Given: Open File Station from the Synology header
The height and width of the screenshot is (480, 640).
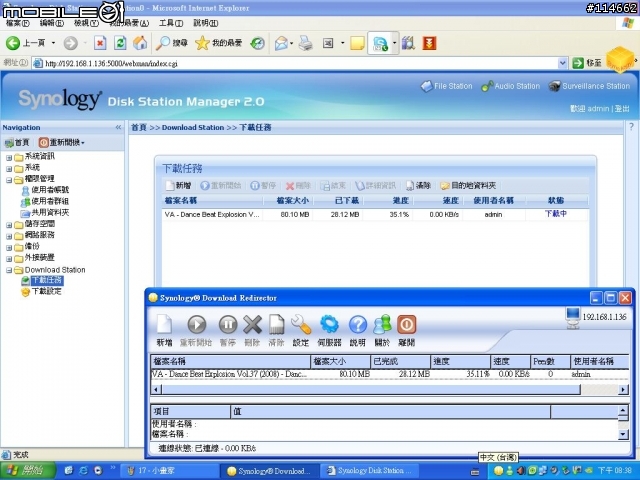Looking at the screenshot, I should (447, 86).
